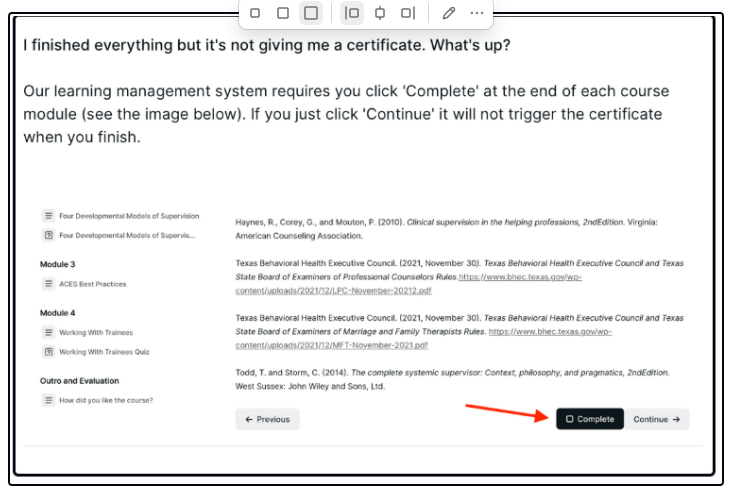Align image center in toolbar
Image resolution: width=732 pixels, height=500 pixels.
coord(380,13)
